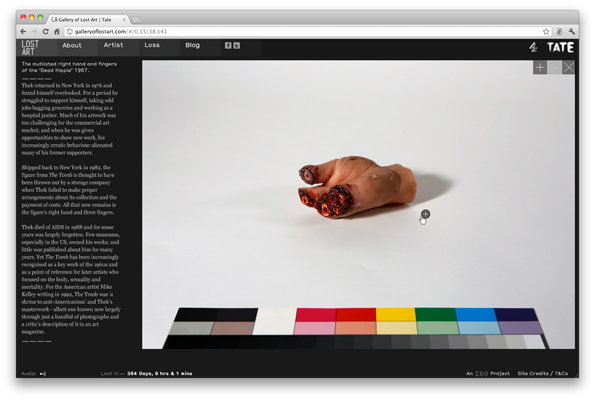Close the image viewer with X icon

click(x=568, y=68)
